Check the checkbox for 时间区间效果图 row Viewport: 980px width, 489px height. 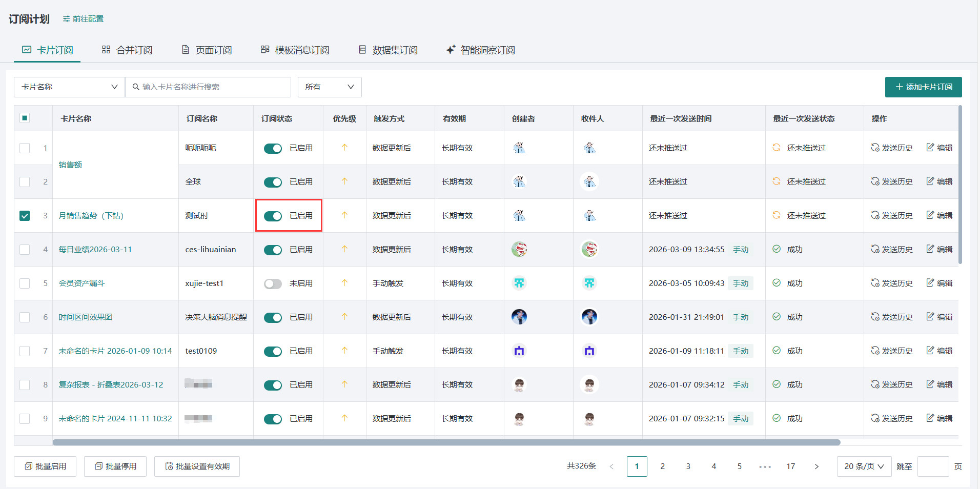click(24, 317)
